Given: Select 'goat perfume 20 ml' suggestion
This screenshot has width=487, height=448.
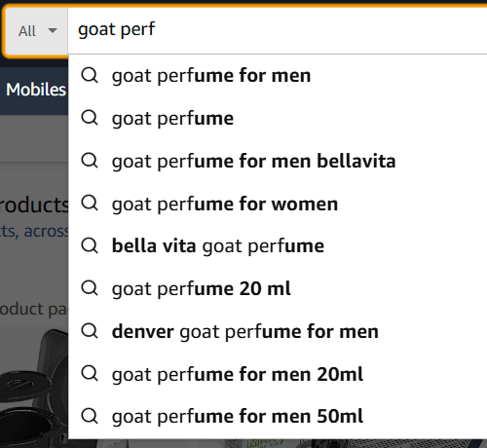Looking at the screenshot, I should click(278, 288).
